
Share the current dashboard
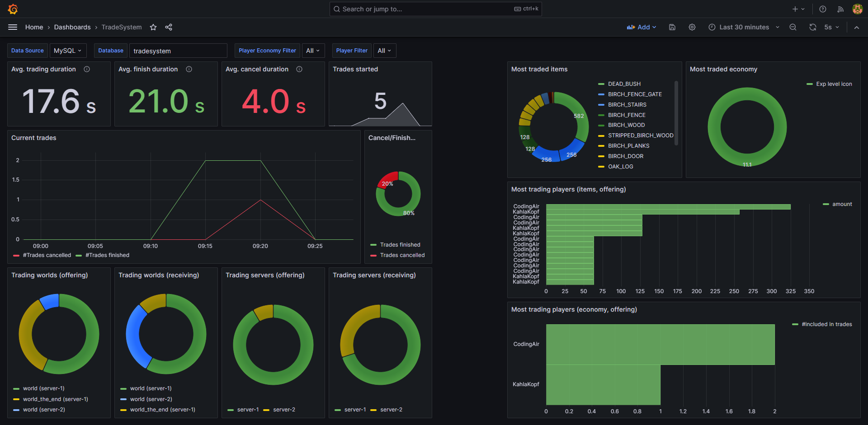point(169,27)
